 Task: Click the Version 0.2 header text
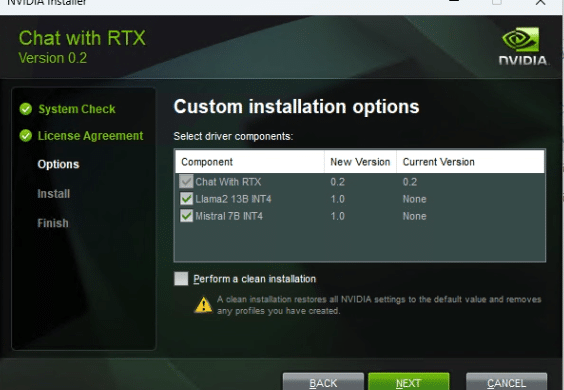[x=53, y=58]
